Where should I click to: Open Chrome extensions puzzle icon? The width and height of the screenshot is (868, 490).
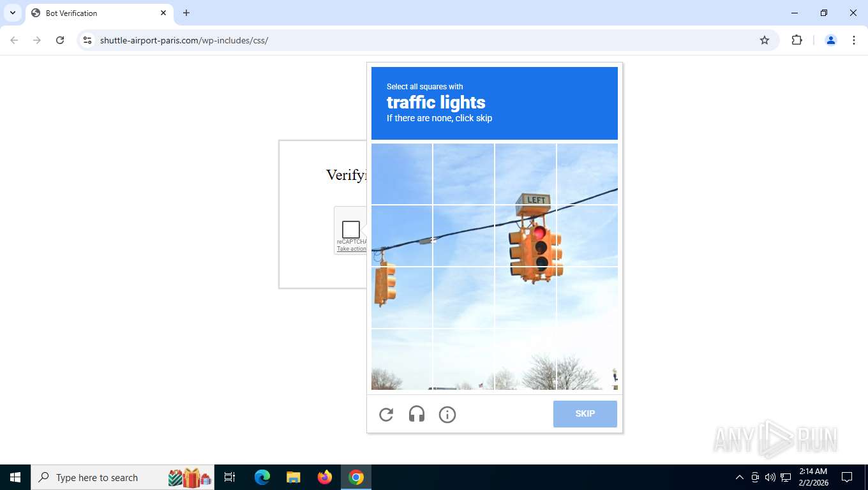coord(797,40)
